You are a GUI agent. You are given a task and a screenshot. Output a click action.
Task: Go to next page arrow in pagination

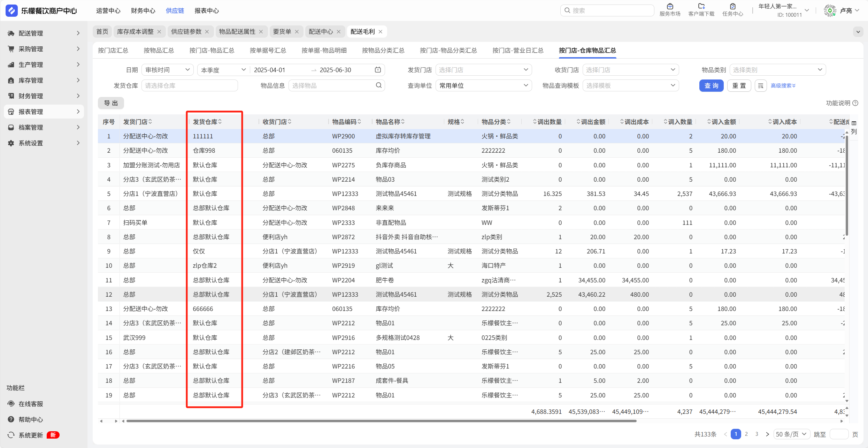[x=767, y=434]
